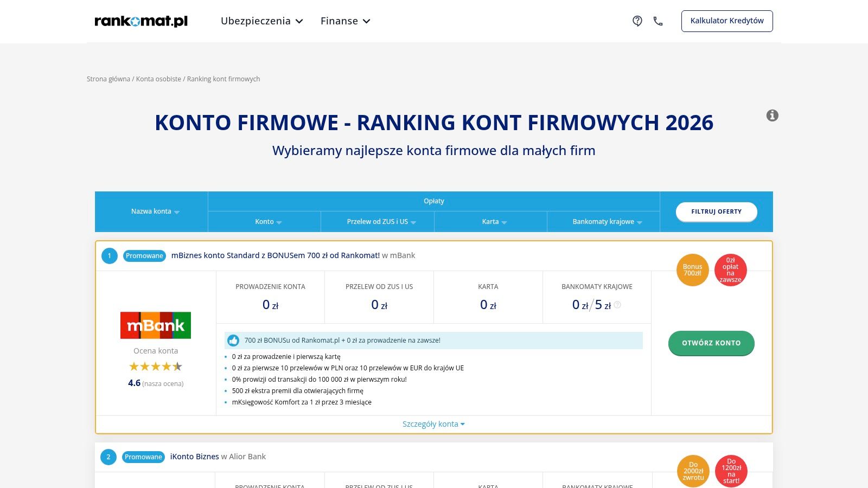Click the rank number 2 circle

108,457
